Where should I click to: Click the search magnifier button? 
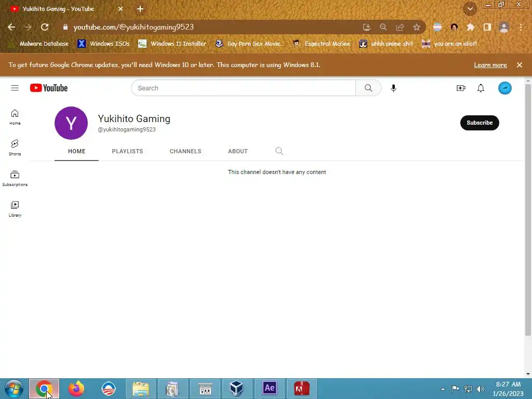click(x=368, y=88)
